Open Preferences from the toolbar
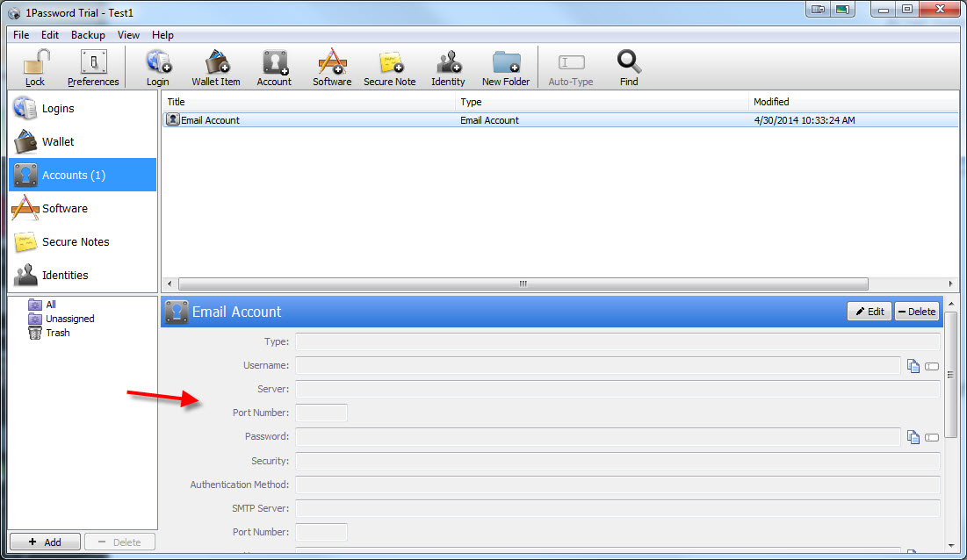Viewport: 967px width, 560px height. coord(93,68)
